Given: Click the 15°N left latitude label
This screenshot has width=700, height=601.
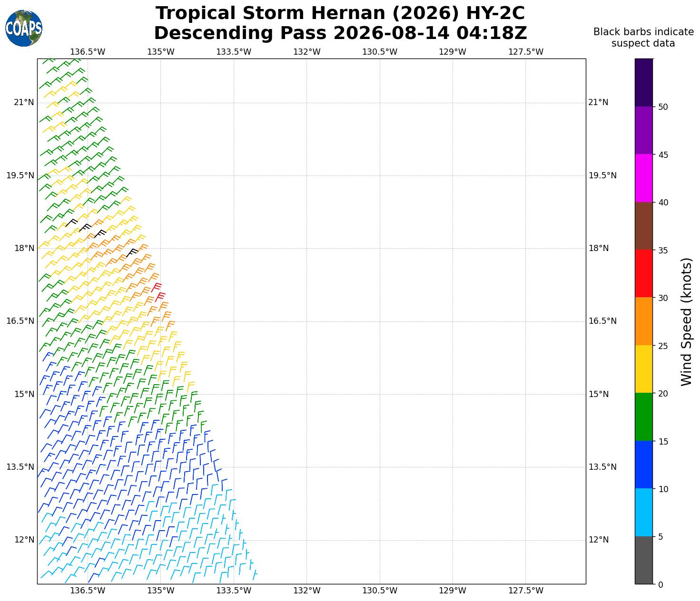Looking at the screenshot, I should tap(24, 394).
